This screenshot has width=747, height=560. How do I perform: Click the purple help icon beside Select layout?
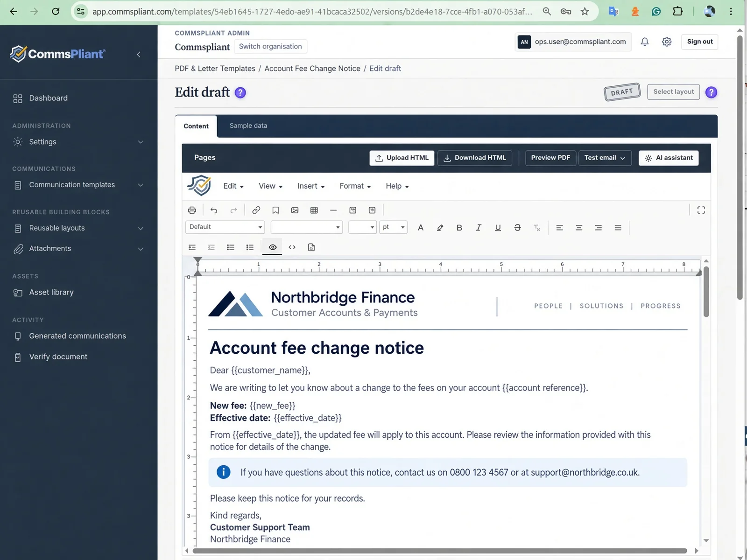coord(711,92)
